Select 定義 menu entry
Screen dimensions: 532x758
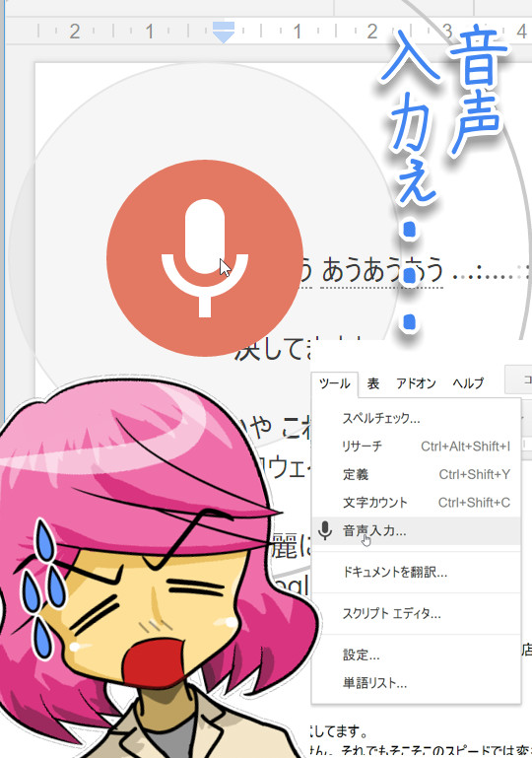416,474
